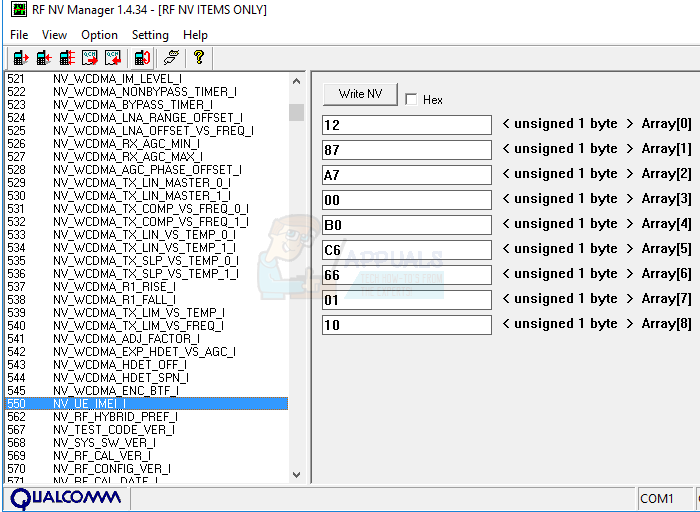The height and width of the screenshot is (512, 700).
Task: Select item 569 NV_RF_CAL_VER_I
Action: (x=146, y=455)
